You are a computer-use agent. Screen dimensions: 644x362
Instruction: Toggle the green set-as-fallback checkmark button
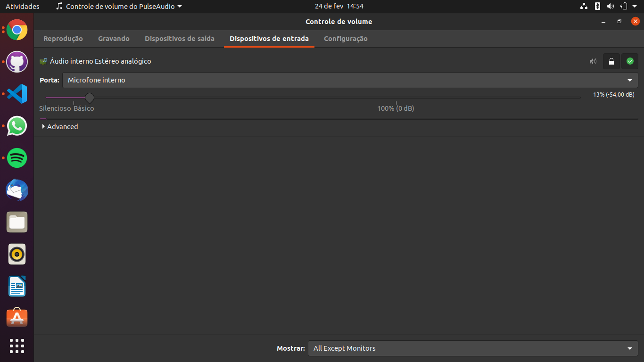click(x=630, y=61)
